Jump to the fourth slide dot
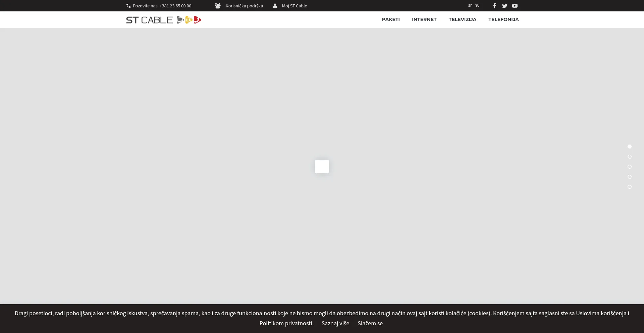Image resolution: width=644 pixels, height=333 pixels. pos(630,177)
